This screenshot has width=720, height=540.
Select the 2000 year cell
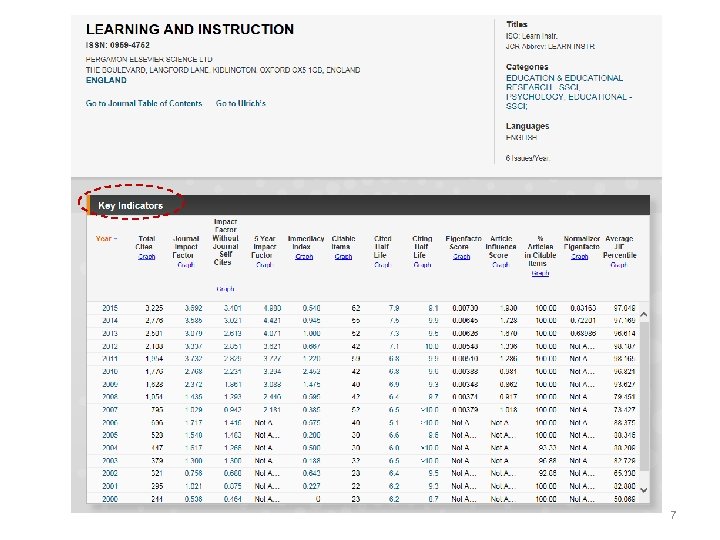pyautogui.click(x=110, y=499)
